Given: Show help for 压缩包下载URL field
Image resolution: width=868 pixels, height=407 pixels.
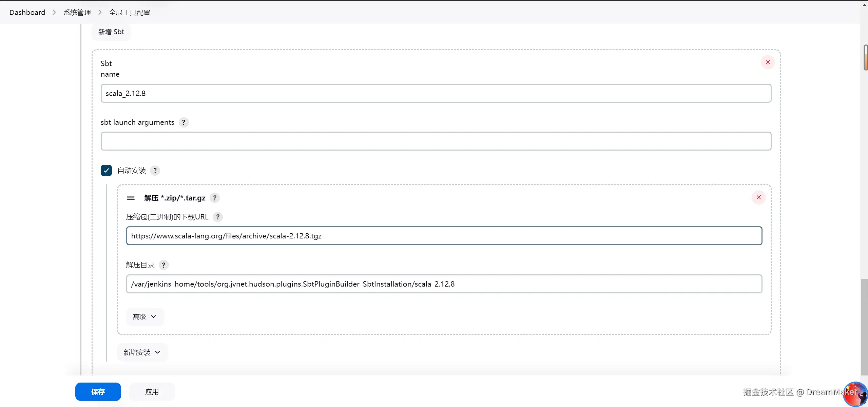Looking at the screenshot, I should pyautogui.click(x=218, y=217).
